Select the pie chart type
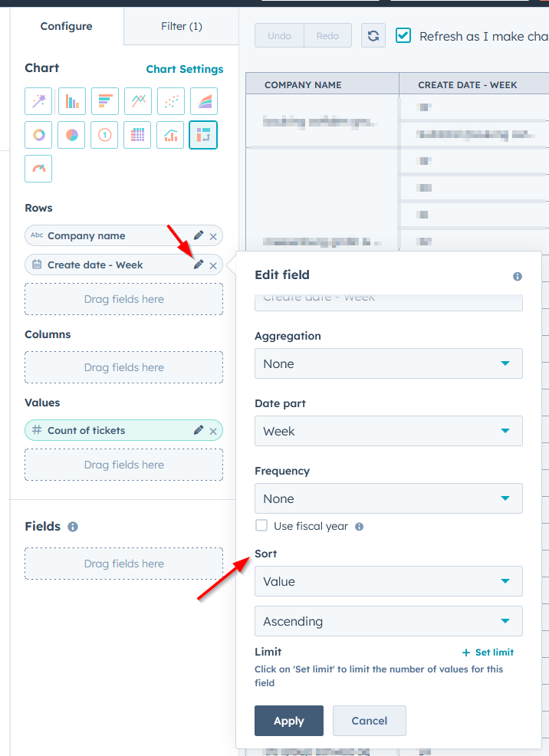549x756 pixels. point(71,134)
